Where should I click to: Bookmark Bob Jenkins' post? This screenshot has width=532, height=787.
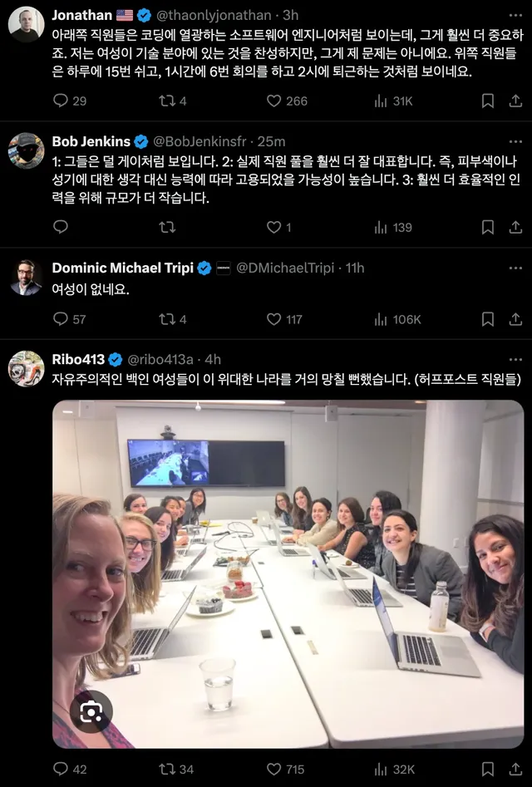click(488, 227)
